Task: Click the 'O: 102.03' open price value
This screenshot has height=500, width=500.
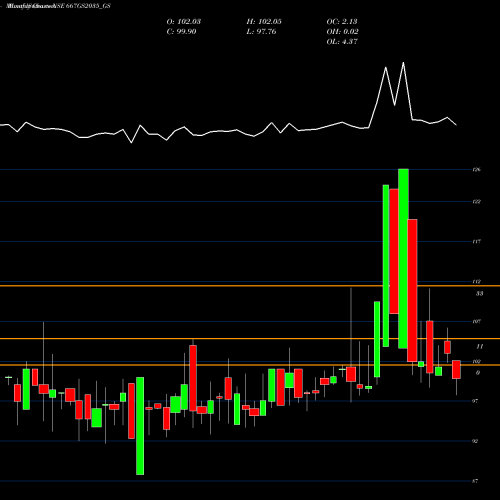Action: 184,22
